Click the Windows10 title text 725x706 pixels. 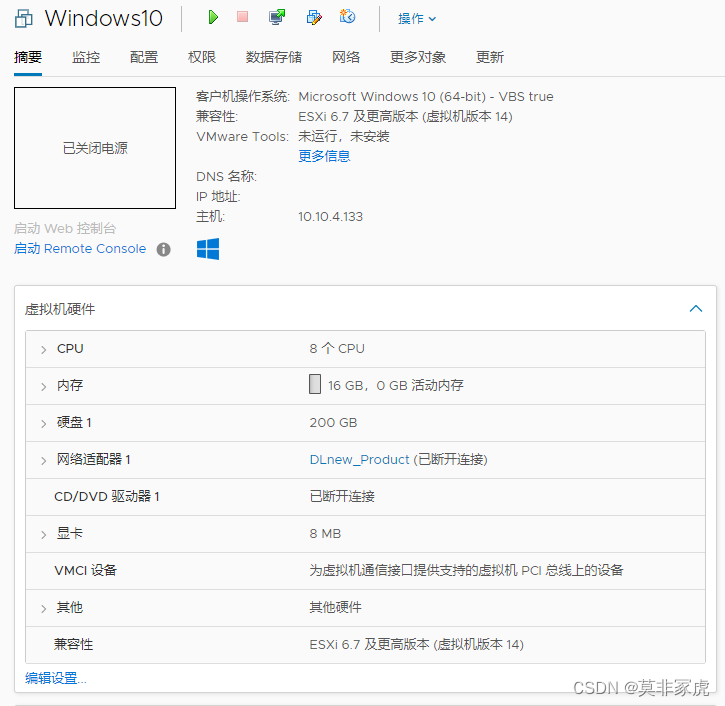[x=104, y=18]
